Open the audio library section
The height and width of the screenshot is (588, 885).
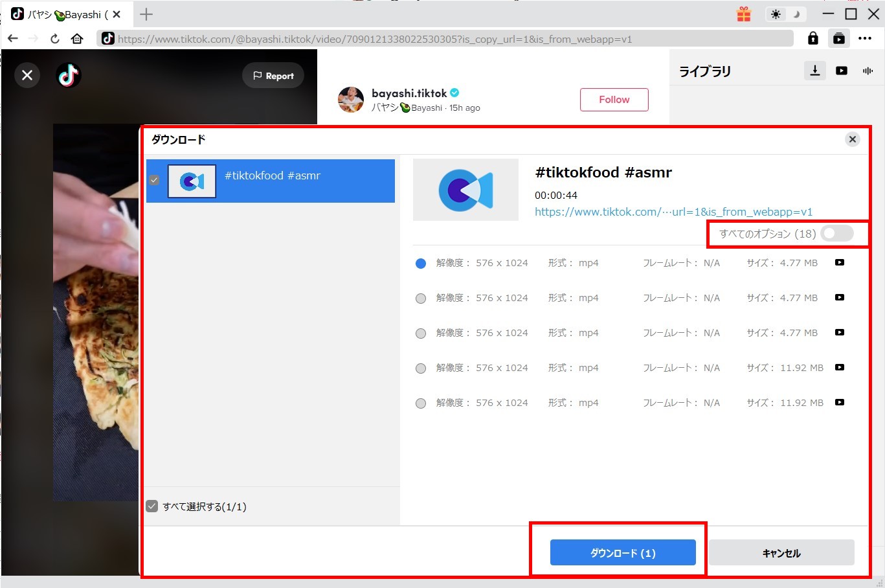pyautogui.click(x=868, y=71)
